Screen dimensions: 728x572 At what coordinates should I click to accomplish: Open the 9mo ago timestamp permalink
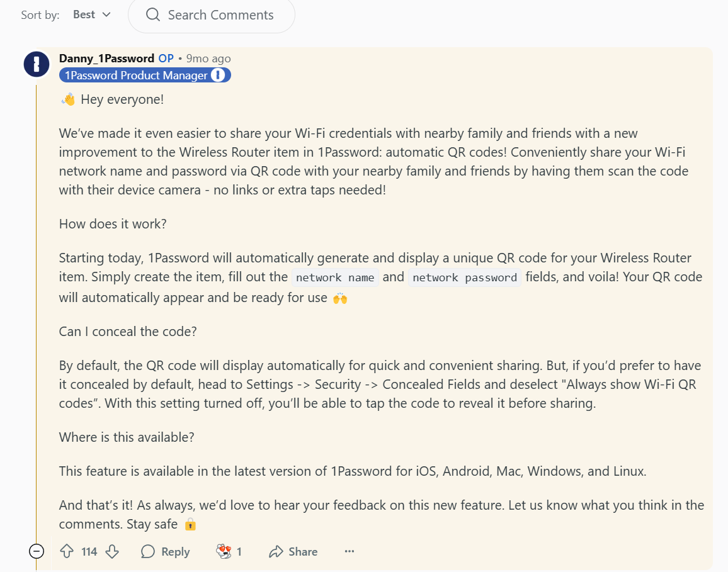point(208,59)
